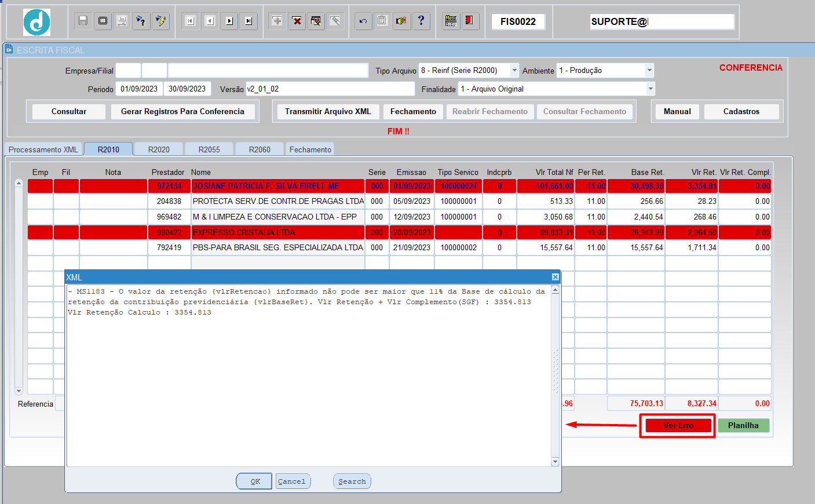Open Ambiente dropdown arrow
815x504 pixels.
649,70
